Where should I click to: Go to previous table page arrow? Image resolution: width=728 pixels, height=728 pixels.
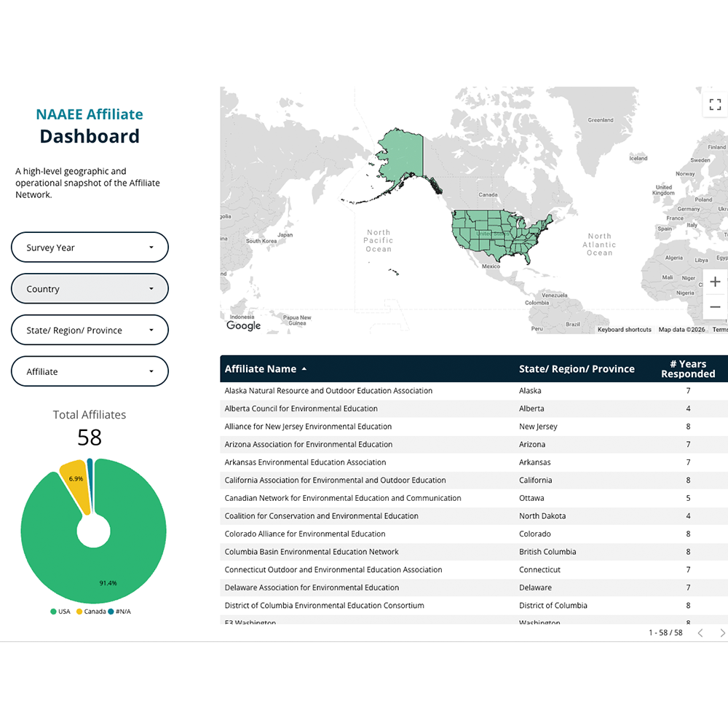coord(700,633)
